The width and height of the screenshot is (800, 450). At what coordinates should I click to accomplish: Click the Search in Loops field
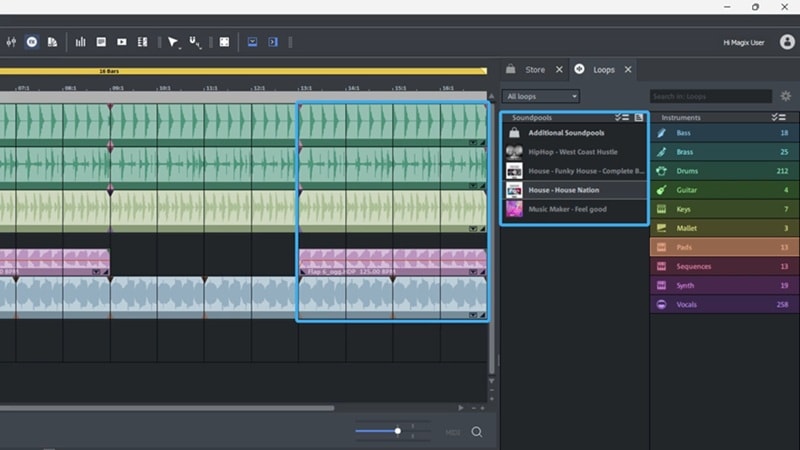click(711, 96)
